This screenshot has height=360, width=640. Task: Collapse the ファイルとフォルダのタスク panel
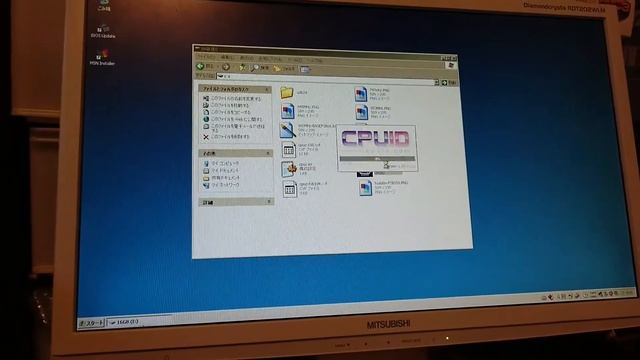click(267, 89)
